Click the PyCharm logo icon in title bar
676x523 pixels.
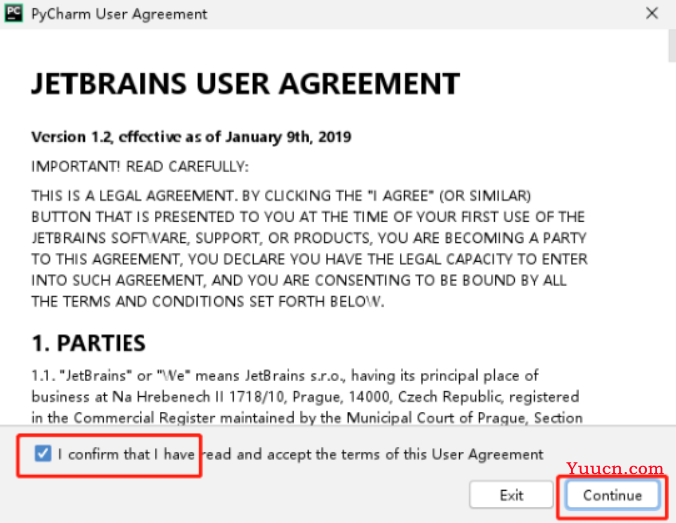point(13,13)
